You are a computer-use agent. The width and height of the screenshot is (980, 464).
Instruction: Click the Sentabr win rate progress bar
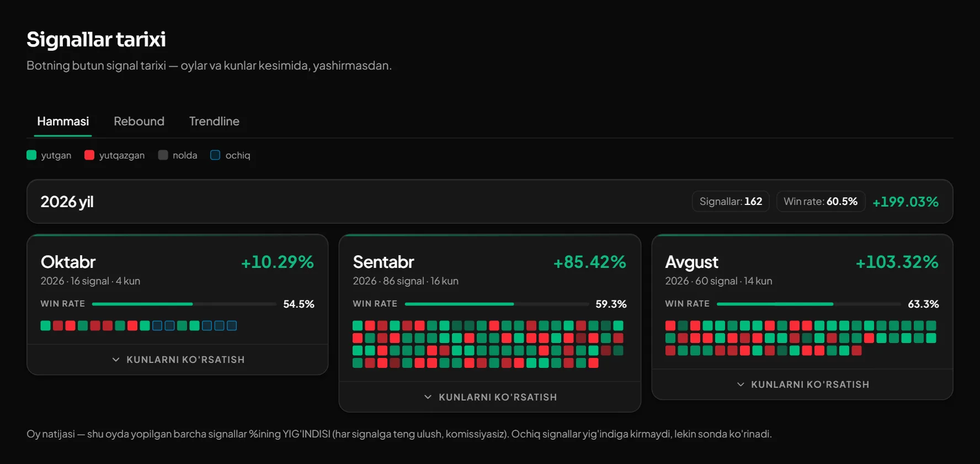[497, 304]
